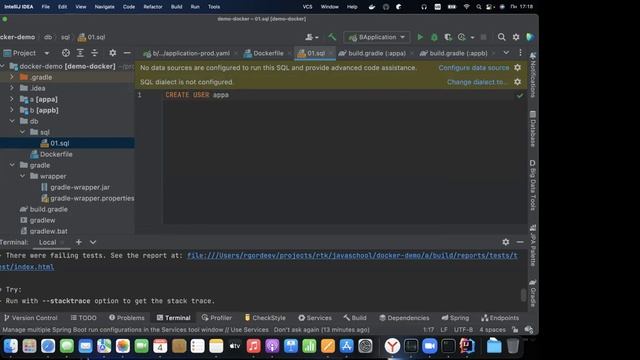Select opened file target icon in Project
Image resolution: width=640 pixels, height=360 pixels.
tap(66, 53)
